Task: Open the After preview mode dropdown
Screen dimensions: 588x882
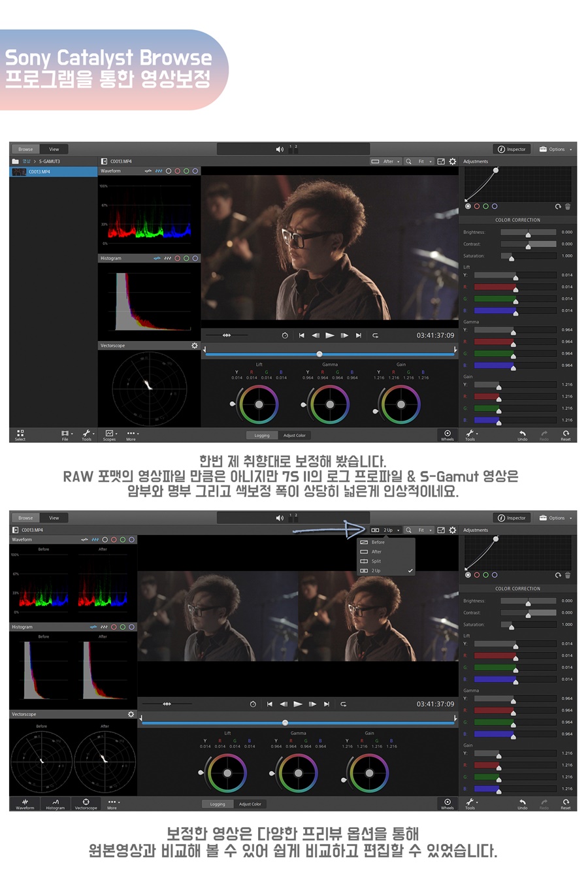Action: click(x=385, y=161)
